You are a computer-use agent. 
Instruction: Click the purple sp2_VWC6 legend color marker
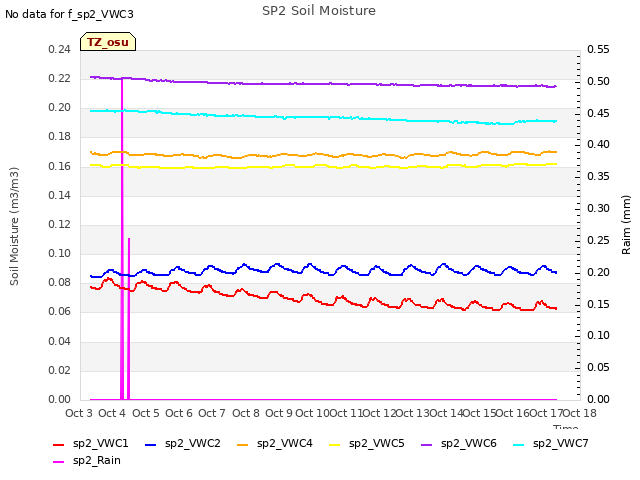[427, 444]
